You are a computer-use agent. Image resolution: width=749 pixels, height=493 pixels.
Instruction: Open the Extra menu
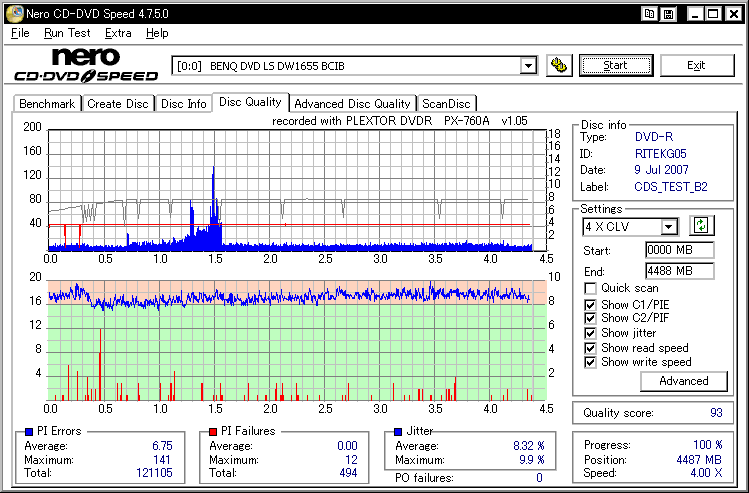(118, 33)
